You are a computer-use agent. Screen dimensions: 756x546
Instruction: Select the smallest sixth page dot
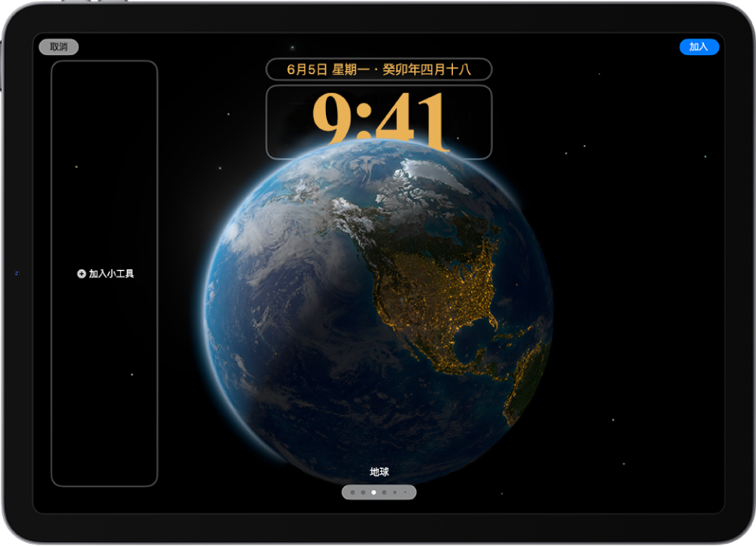pos(405,492)
